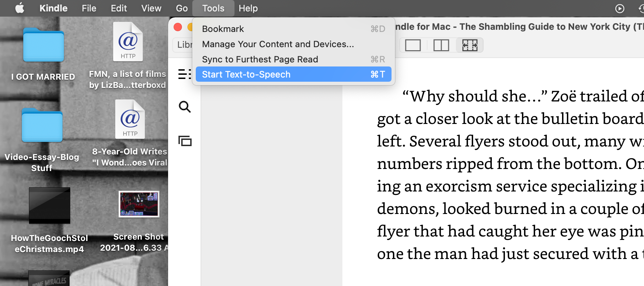
Task: Open the View menu
Action: coord(151,8)
